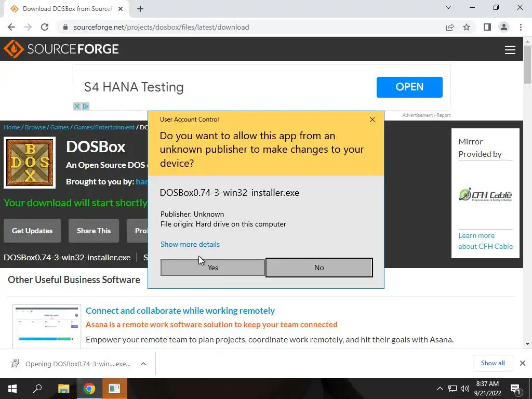Open Windows taskbar search

click(x=37, y=389)
